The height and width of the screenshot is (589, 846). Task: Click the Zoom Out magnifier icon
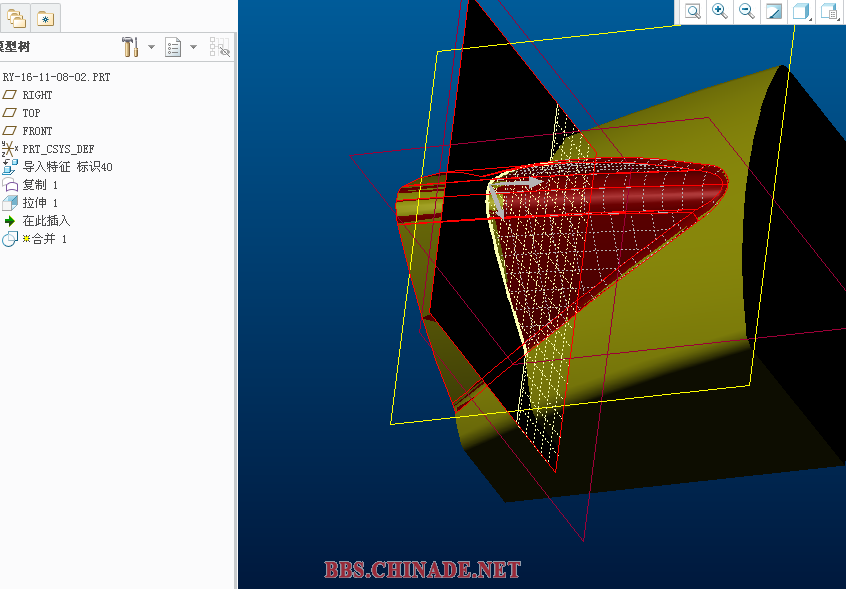746,11
